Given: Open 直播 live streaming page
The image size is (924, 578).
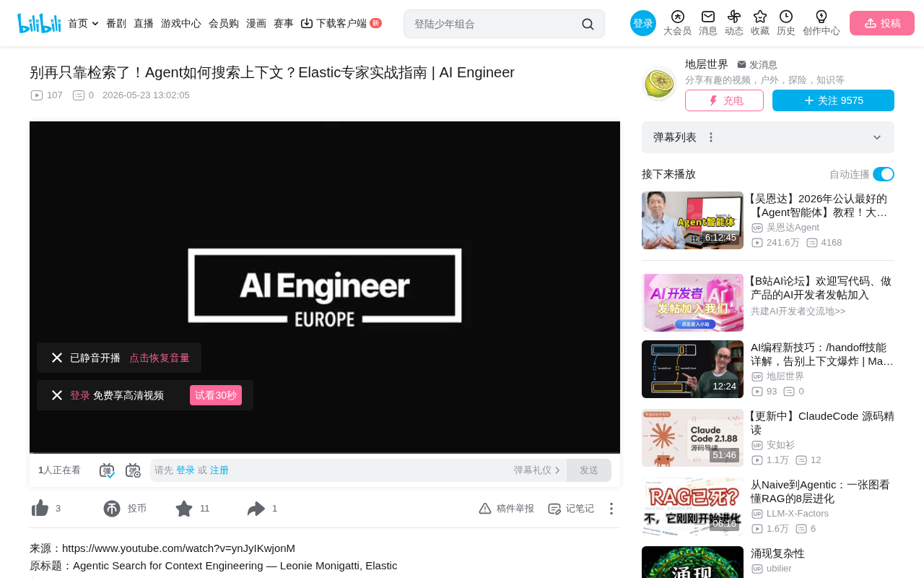Looking at the screenshot, I should [x=144, y=23].
